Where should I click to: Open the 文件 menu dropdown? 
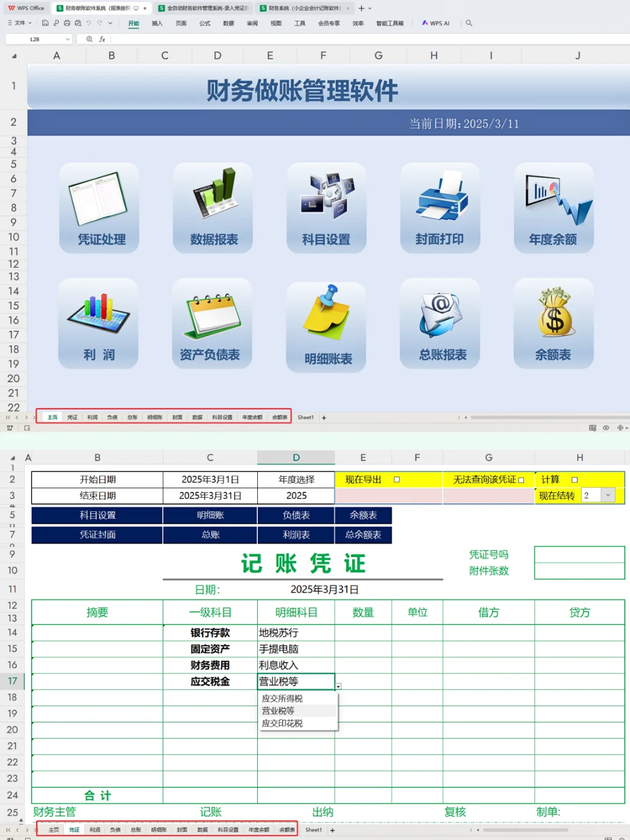[20, 23]
